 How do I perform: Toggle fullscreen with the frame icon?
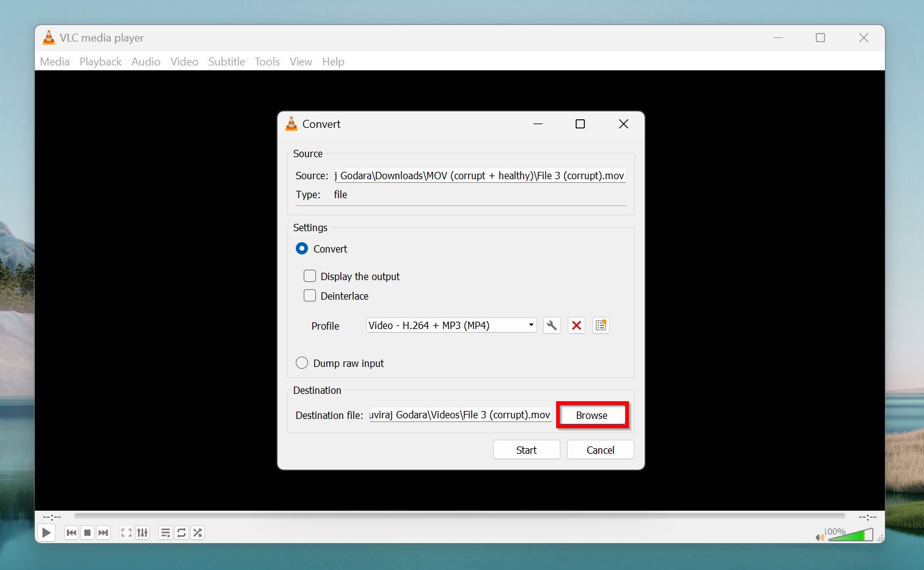(126, 533)
